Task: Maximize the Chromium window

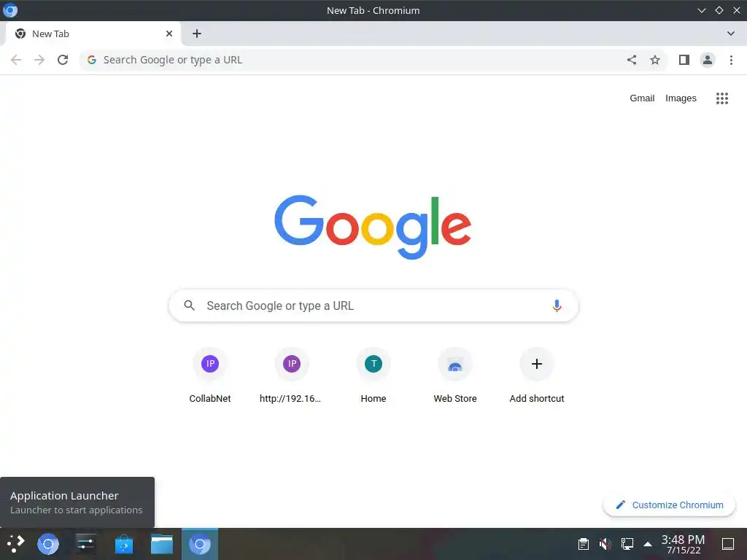Action: 719,10
